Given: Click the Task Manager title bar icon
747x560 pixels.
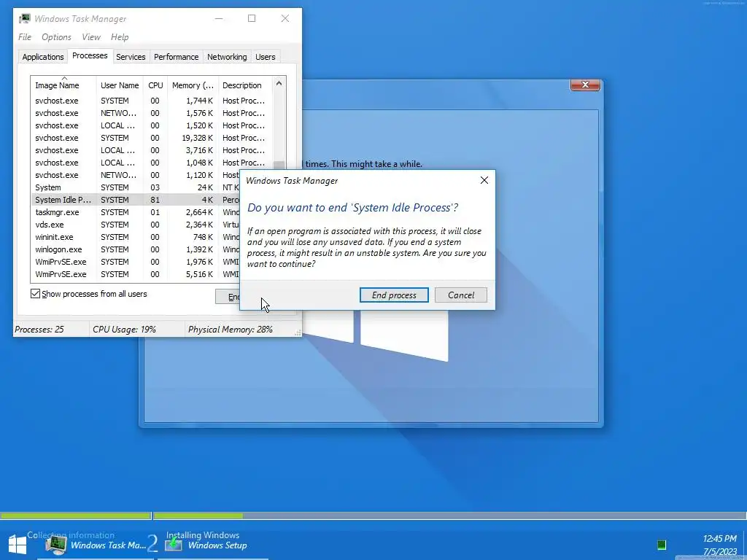Looking at the screenshot, I should tap(24, 18).
